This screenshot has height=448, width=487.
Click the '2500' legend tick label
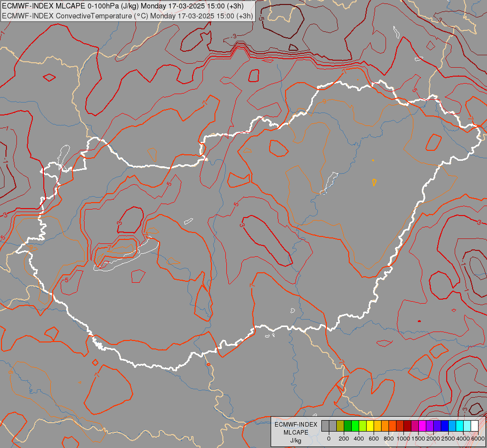click(448, 439)
